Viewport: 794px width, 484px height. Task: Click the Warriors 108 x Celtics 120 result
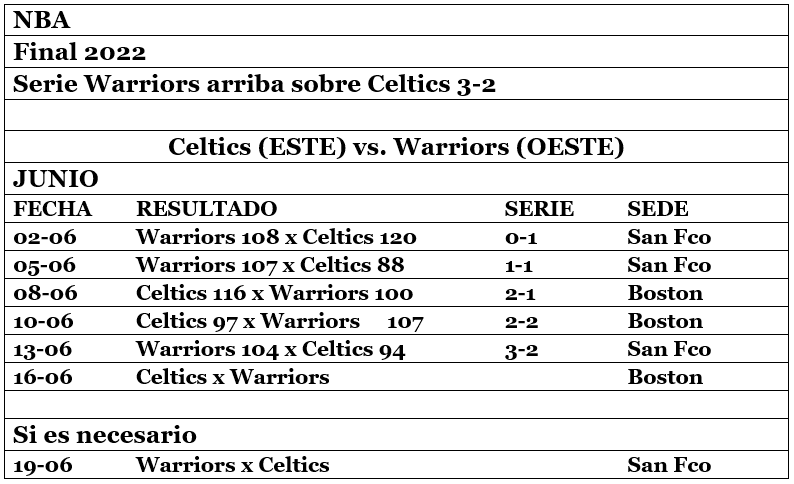(x=276, y=237)
